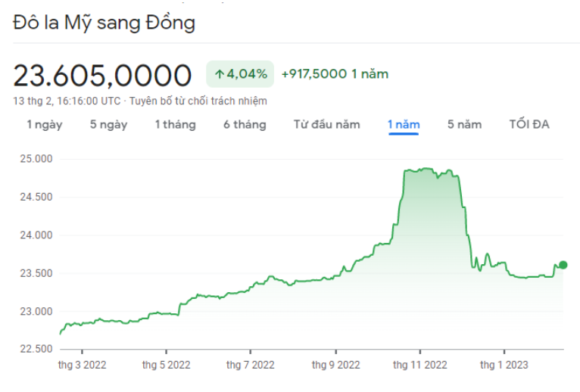Select the Từ đầu năm tab
The width and height of the screenshot is (580, 392).
[326, 125]
